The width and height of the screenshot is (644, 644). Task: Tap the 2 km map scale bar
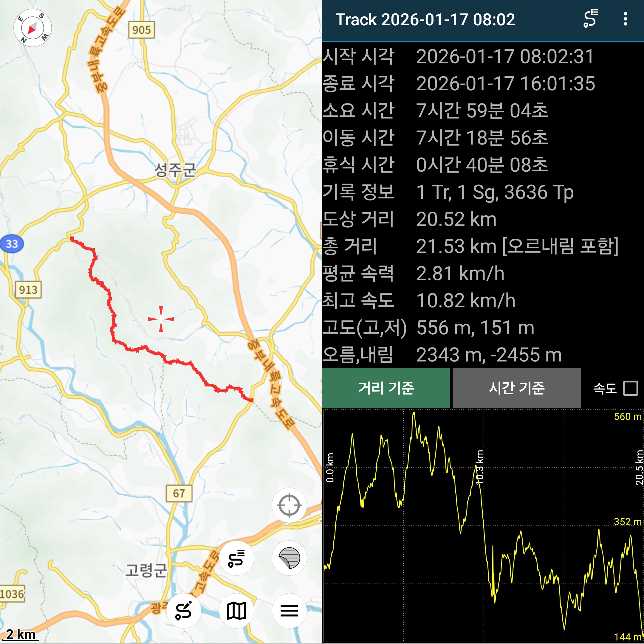tap(21, 634)
